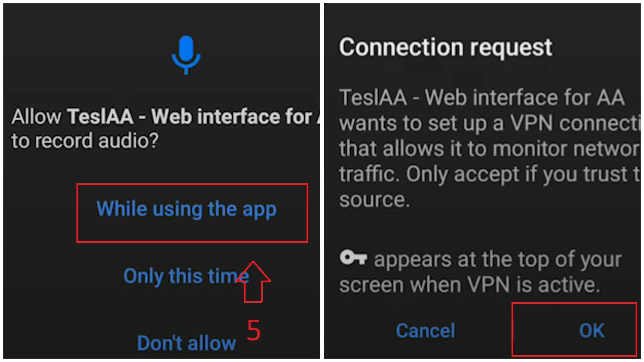Cancel the VPN connection request
644x362 pixels.
click(426, 330)
